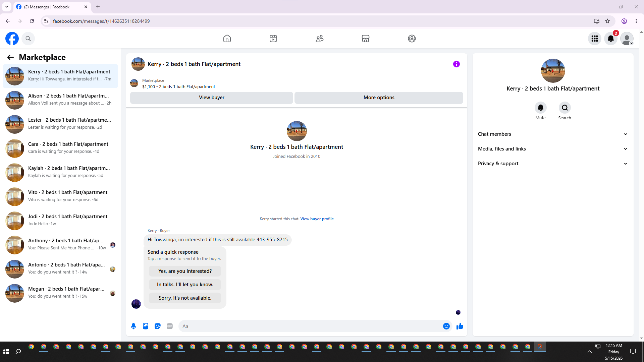The width and height of the screenshot is (644, 362).
Task: Open Anthony's chat in the list
Action: pyautogui.click(x=60, y=245)
